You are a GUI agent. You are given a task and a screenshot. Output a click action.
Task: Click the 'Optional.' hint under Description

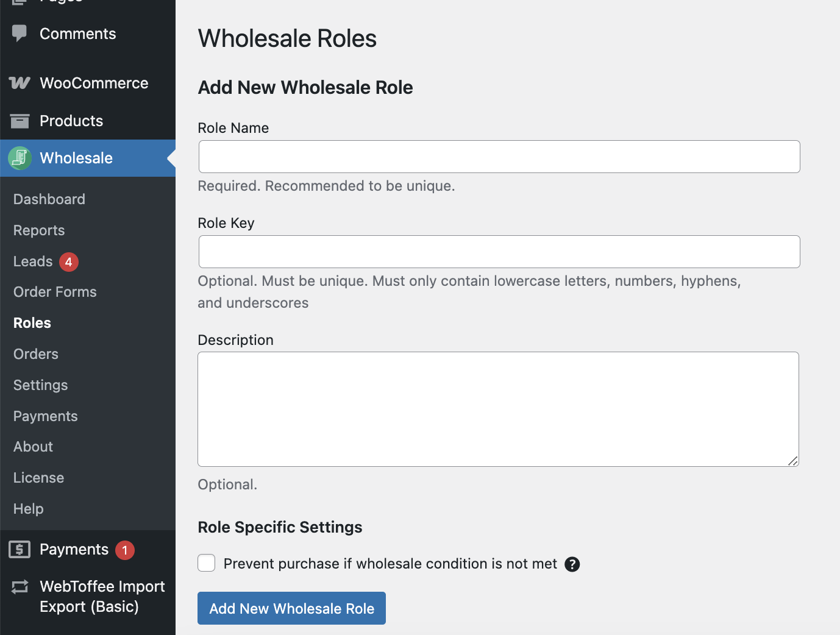[x=227, y=484]
